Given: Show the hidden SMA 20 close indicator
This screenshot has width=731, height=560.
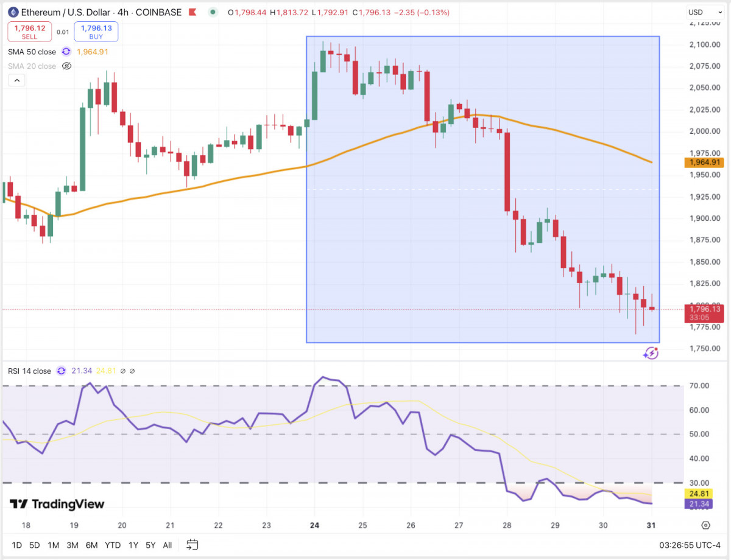Looking at the screenshot, I should [67, 66].
